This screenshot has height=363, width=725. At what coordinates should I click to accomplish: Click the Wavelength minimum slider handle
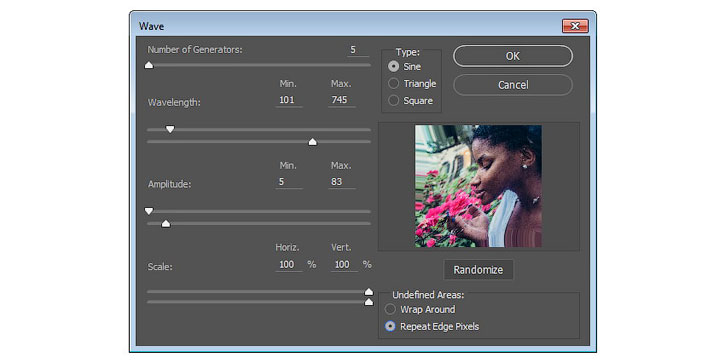[x=170, y=129]
